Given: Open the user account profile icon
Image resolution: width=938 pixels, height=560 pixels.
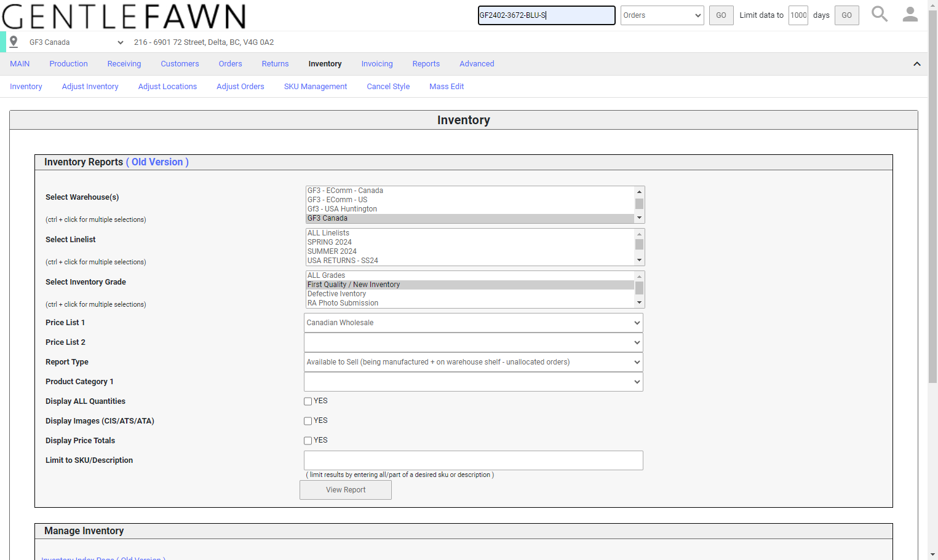Looking at the screenshot, I should click(x=910, y=14).
